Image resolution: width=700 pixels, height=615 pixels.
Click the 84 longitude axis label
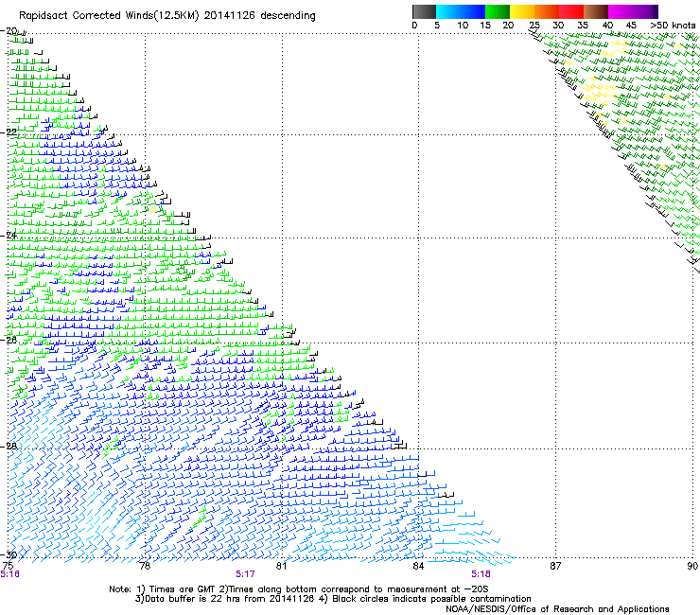pyautogui.click(x=418, y=566)
